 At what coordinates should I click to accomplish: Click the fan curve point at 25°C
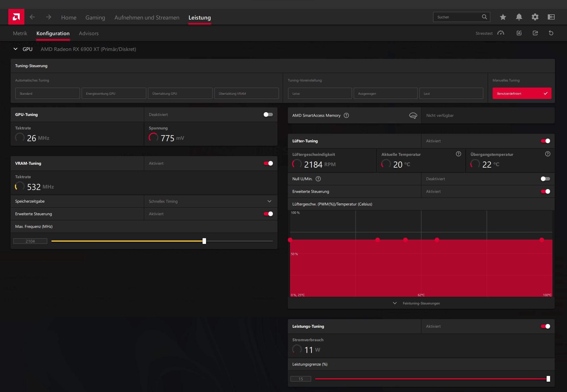tap(290, 240)
